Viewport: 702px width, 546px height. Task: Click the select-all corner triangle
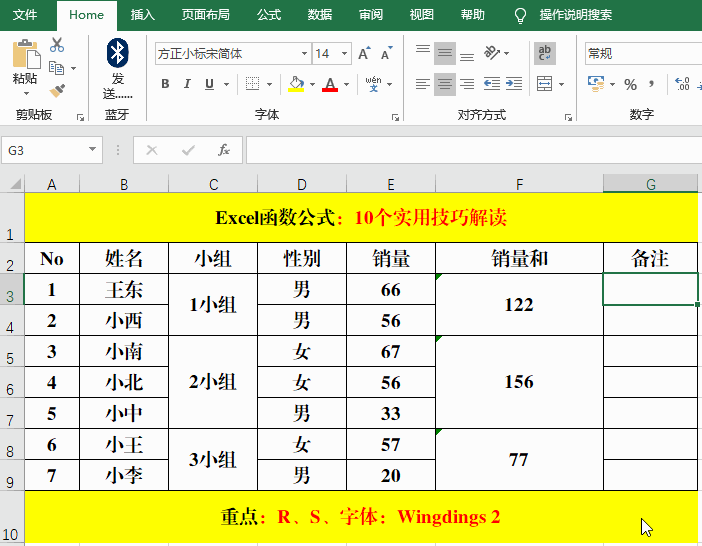pyautogui.click(x=16, y=183)
